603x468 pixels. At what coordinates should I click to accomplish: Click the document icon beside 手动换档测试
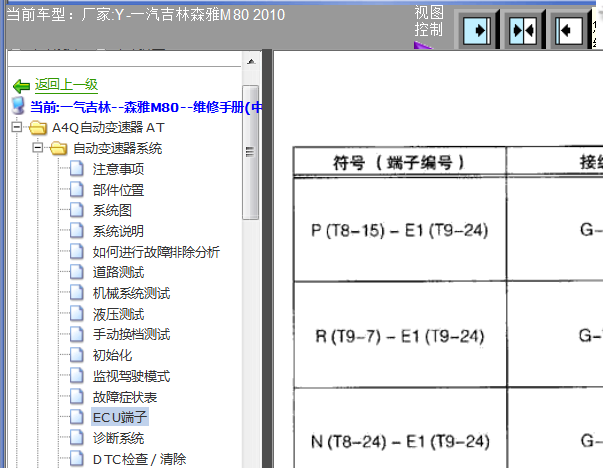click(77, 334)
